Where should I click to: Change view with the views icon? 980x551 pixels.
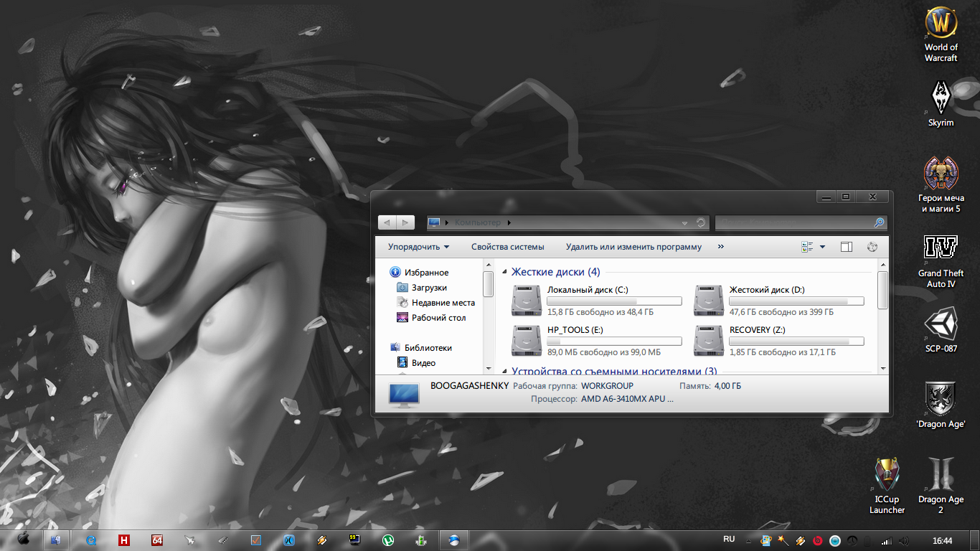(807, 247)
